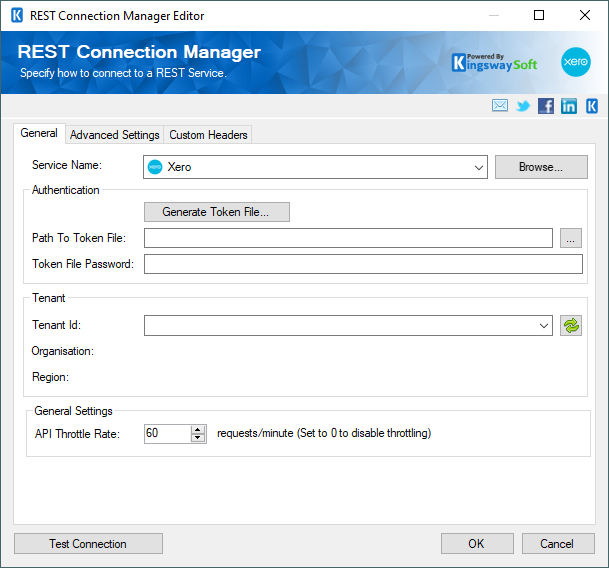Click the Region: label

[x=50, y=377]
